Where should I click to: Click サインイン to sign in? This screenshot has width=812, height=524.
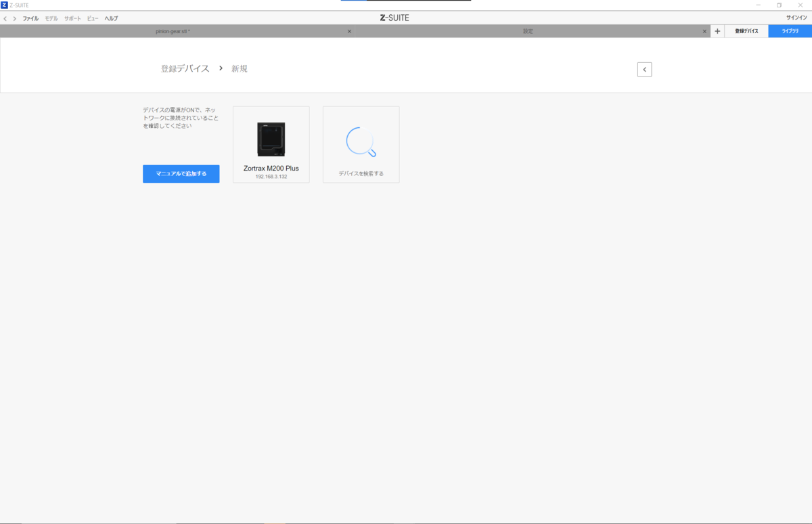pos(796,18)
